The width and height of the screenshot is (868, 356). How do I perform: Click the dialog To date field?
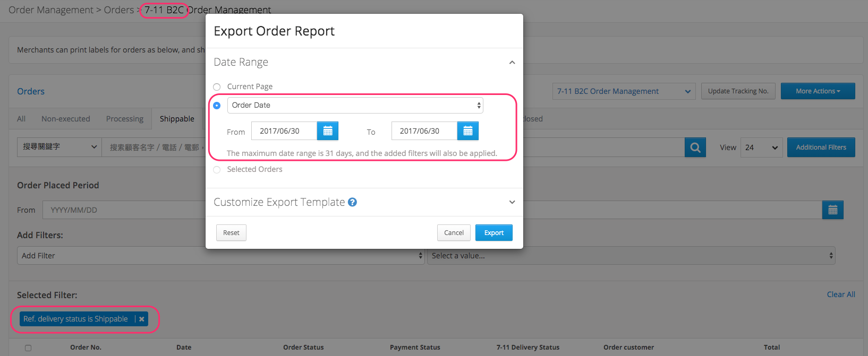click(424, 131)
